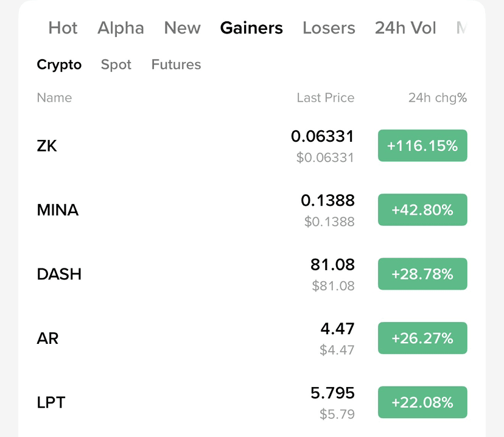Viewport: 504px width, 437px height.
Task: Select the Crypto sub-tab
Action: [59, 65]
